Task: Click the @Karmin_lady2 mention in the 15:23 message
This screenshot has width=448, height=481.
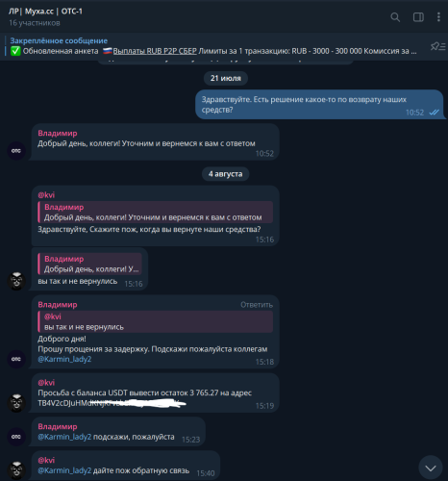Action: tap(64, 437)
